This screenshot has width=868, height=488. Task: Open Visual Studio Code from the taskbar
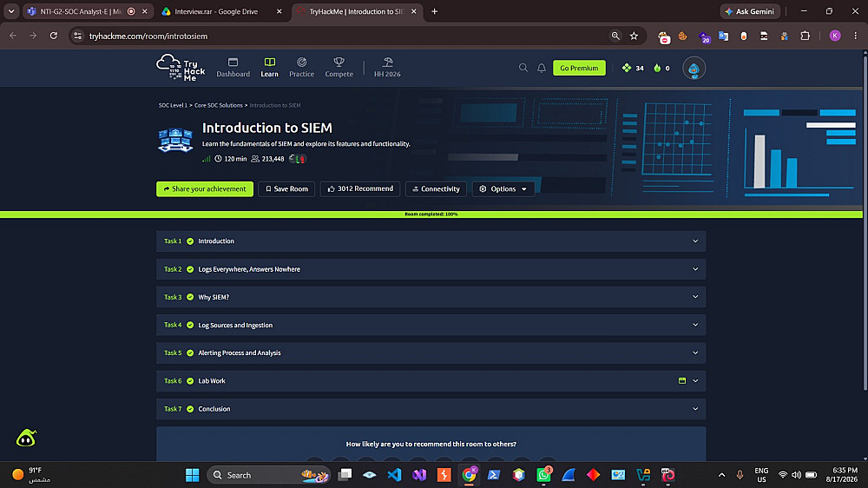pos(394,475)
